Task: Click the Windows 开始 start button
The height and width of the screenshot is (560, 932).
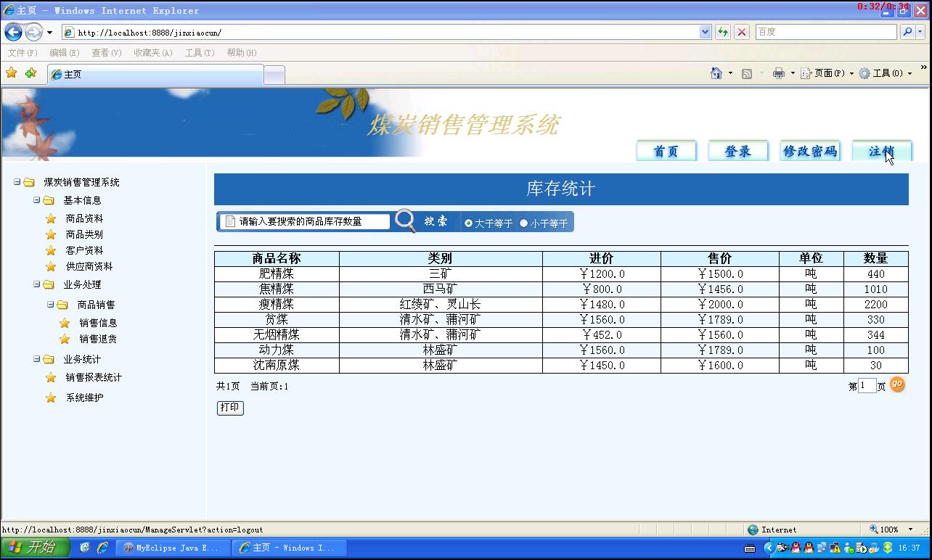Action: click(35, 548)
